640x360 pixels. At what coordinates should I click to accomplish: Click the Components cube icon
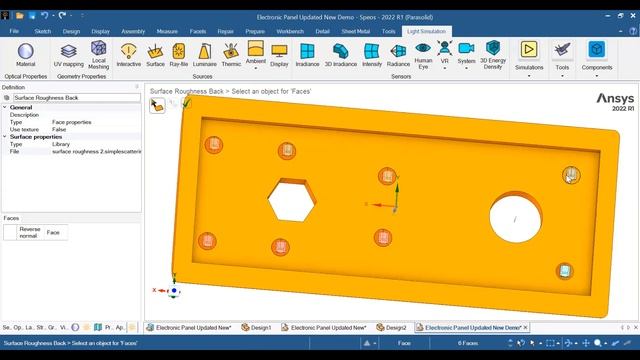597,49
